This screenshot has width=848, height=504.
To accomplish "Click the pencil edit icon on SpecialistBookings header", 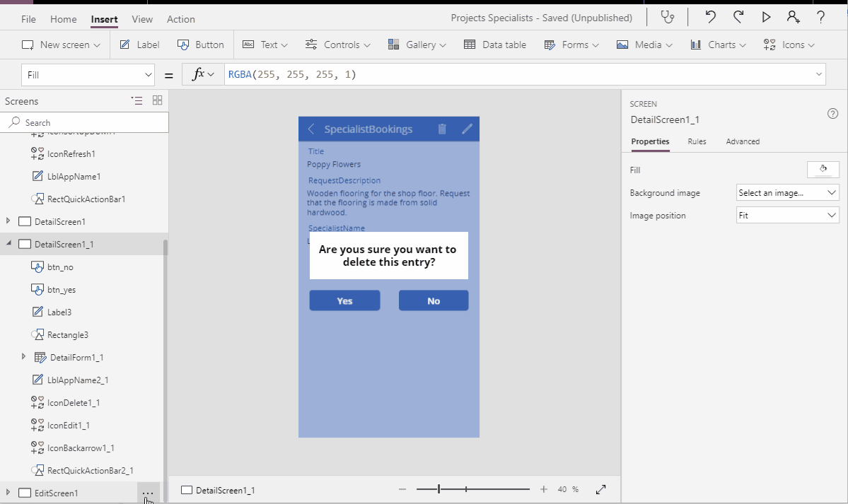I will (467, 129).
